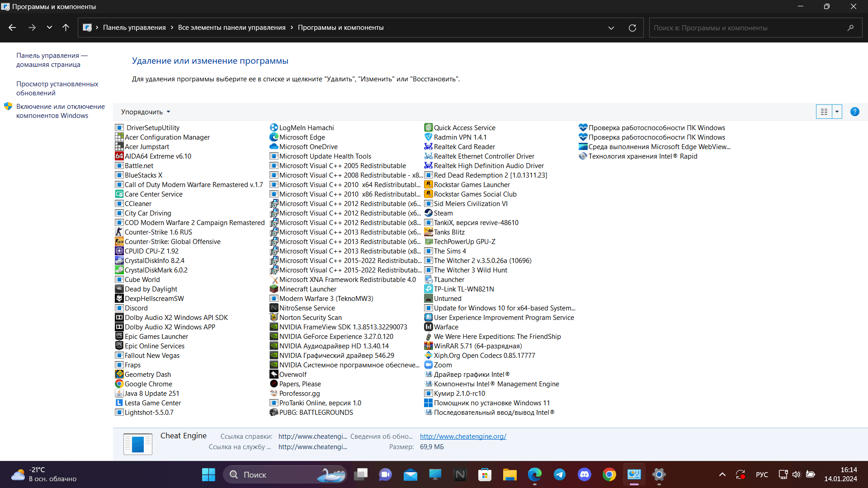
Task: Click the Lesta Game Center icon
Action: [x=119, y=403]
